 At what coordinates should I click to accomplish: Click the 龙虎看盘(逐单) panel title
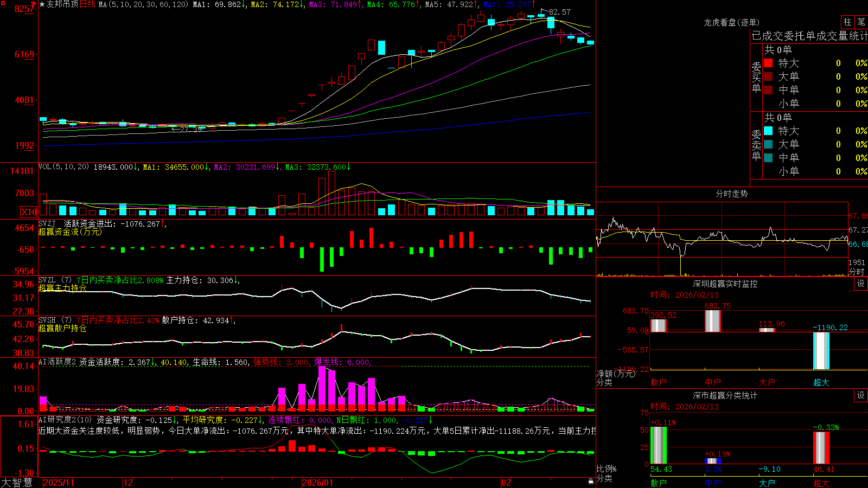click(731, 22)
